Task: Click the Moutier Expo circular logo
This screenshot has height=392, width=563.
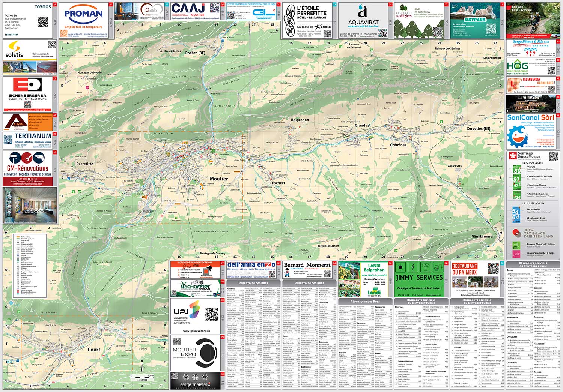Action: (x=206, y=353)
